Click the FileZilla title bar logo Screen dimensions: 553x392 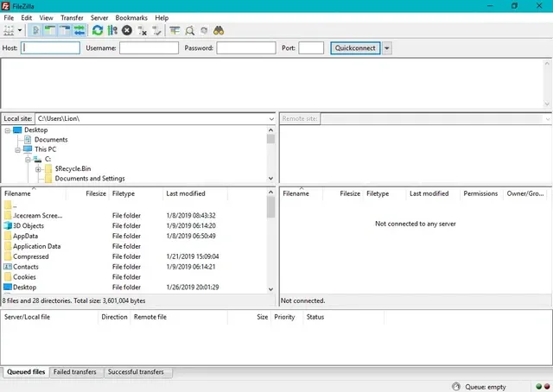pyautogui.click(x=6, y=6)
